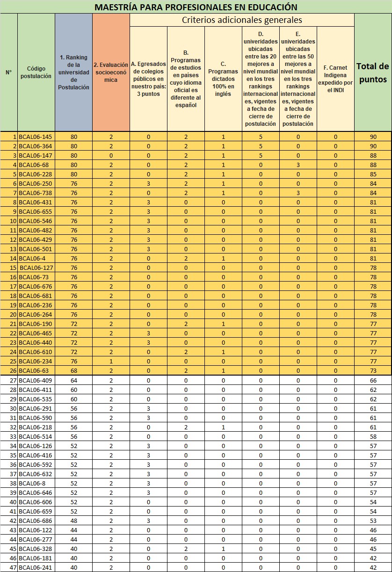Select code cell BCAL06-632
This screenshot has width=392, height=572.
pos(36,474)
